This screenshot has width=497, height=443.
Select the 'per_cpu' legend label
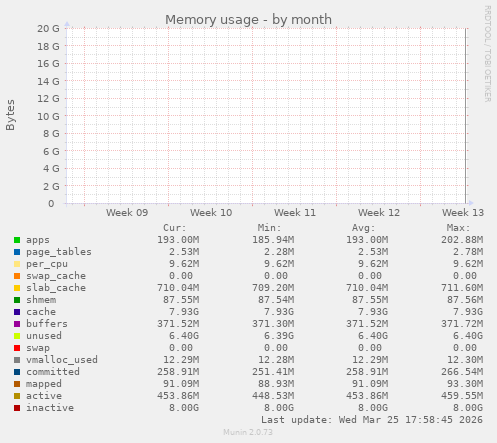47,264
